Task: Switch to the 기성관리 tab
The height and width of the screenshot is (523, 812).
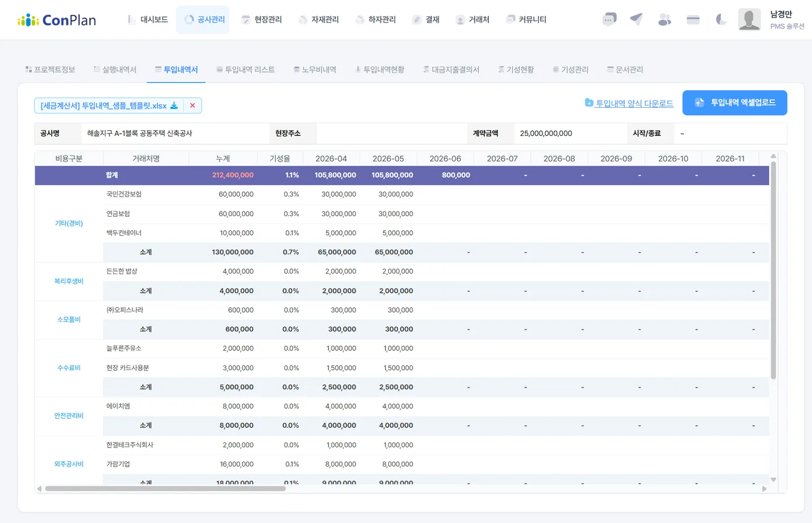Action: tap(571, 69)
